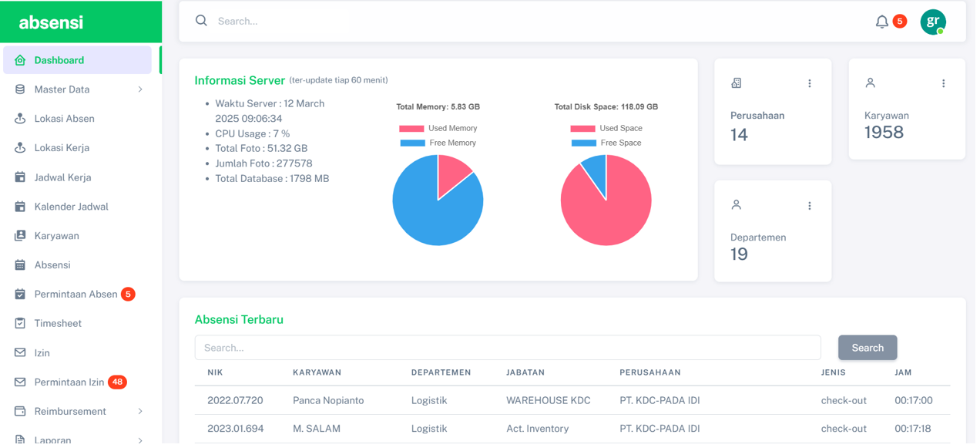The height and width of the screenshot is (448, 980).
Task: Open Karyawan card three-dot menu
Action: coord(943,83)
